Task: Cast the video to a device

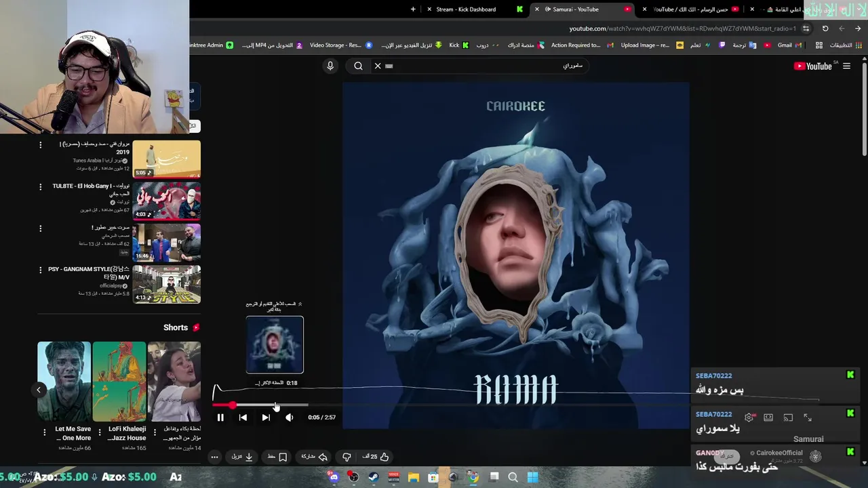Action: pos(788,418)
